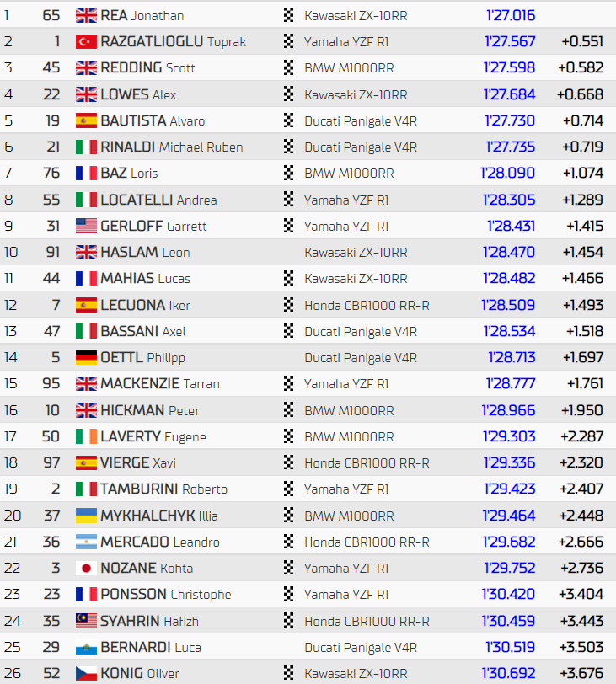Image resolution: width=616 pixels, height=684 pixels.
Task: Click the Spanish flag beside BAUTISTA Alvaro
Action: [x=86, y=120]
